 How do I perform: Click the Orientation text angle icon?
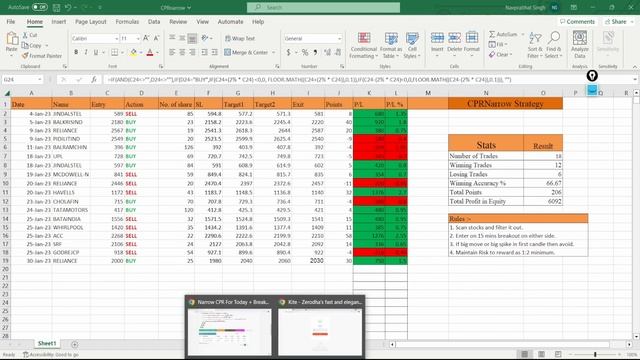pos(205,38)
